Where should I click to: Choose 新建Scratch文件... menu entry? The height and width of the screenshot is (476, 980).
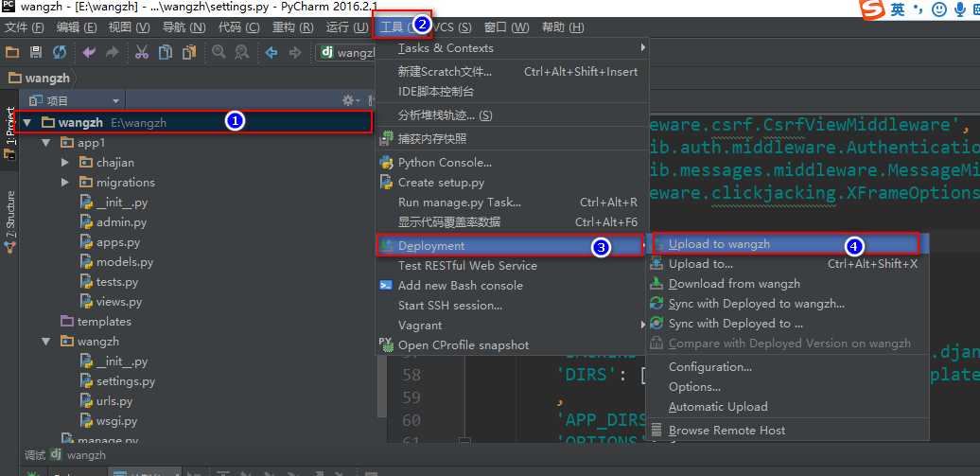click(513, 72)
